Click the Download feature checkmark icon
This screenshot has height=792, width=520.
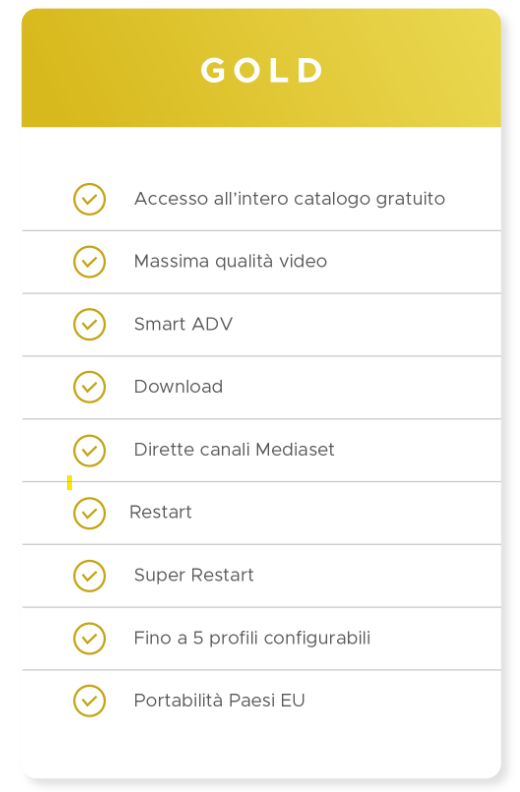click(x=89, y=387)
